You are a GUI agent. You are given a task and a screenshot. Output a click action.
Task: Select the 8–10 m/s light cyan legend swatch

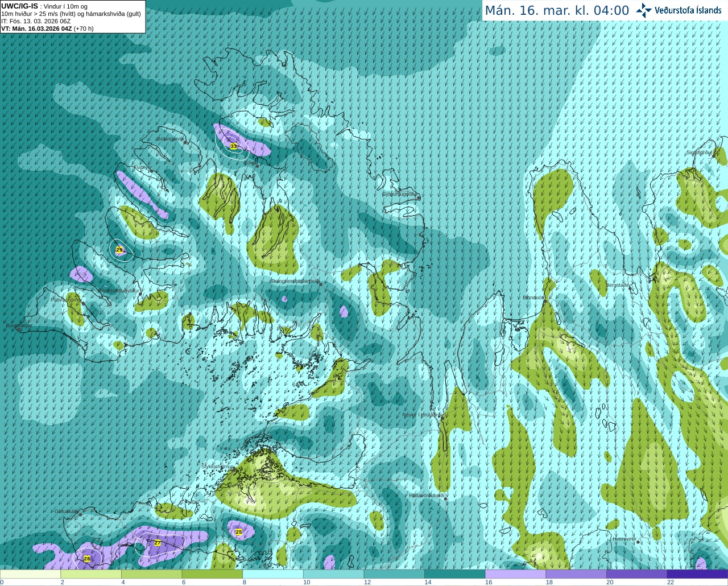pyautogui.click(x=273, y=574)
